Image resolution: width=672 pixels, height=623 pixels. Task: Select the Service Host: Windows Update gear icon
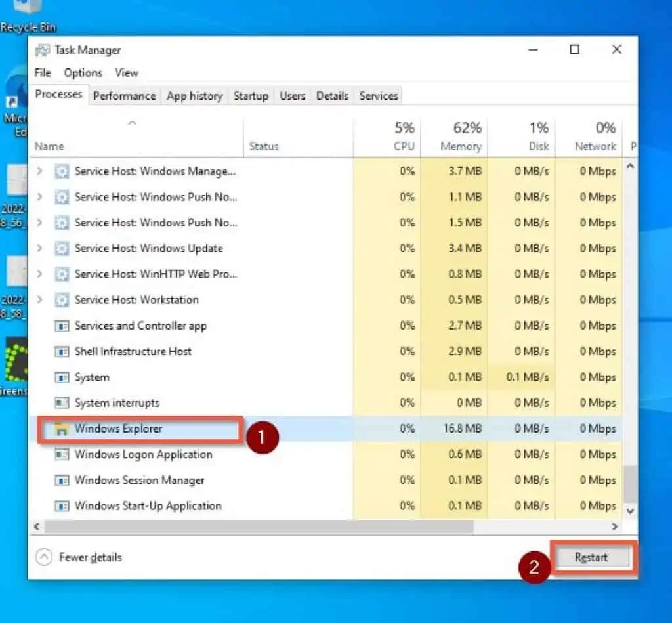tap(61, 248)
